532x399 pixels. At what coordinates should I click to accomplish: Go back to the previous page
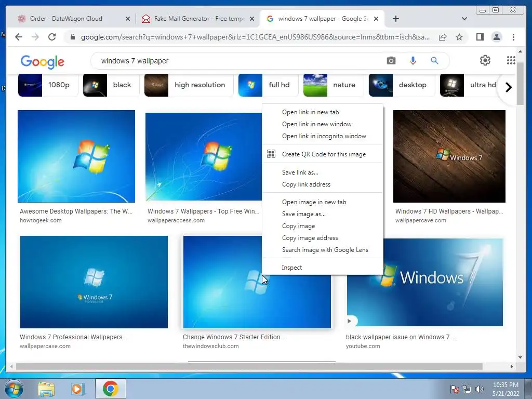(19, 37)
